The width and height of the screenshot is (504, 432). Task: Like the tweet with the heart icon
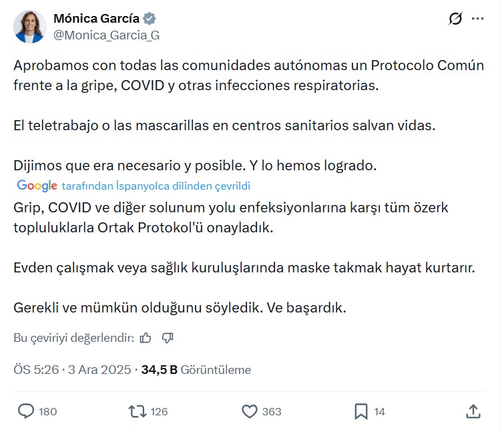[x=250, y=411]
